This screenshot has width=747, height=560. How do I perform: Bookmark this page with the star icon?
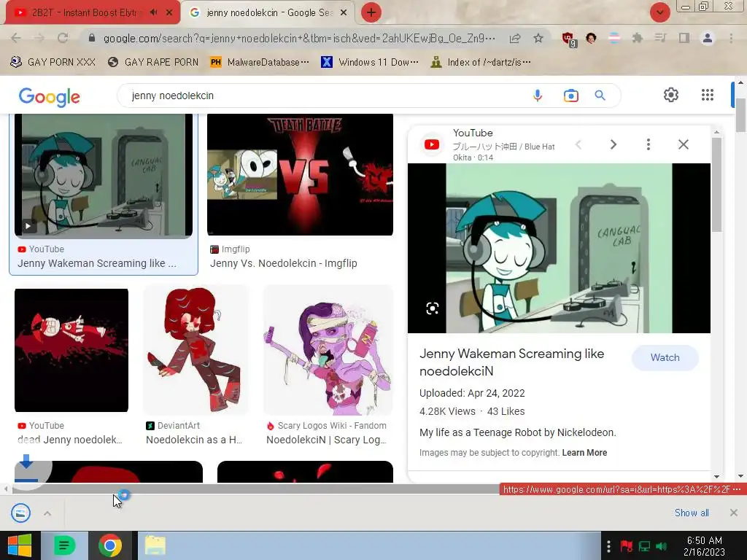pyautogui.click(x=538, y=38)
